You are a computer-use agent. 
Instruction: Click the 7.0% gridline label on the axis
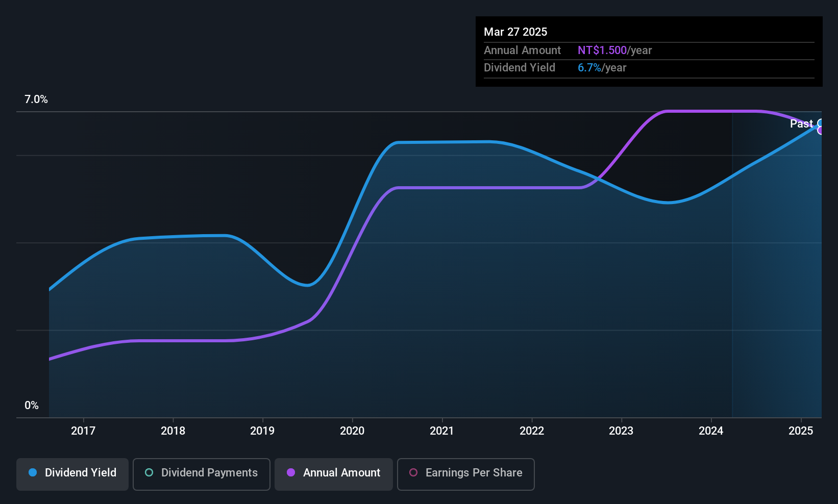click(36, 99)
